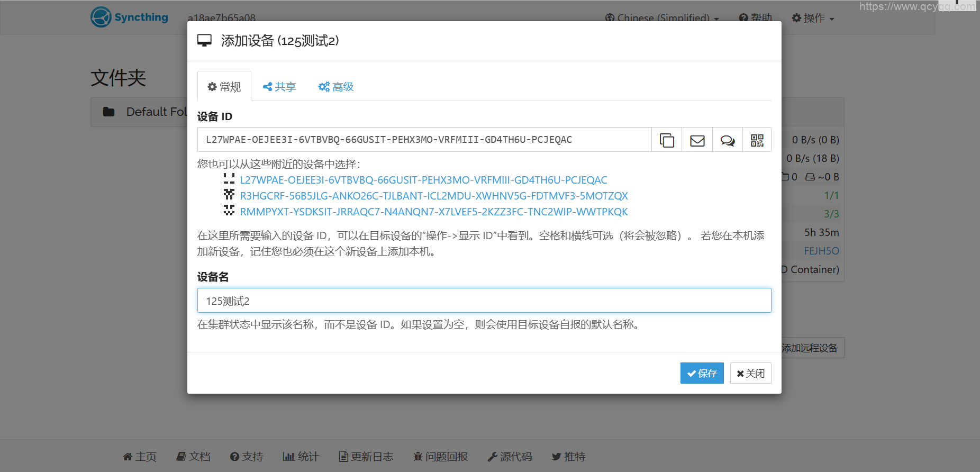The width and height of the screenshot is (980, 472).
Task: Click identicon beside the L27WPAE device
Action: point(229,179)
